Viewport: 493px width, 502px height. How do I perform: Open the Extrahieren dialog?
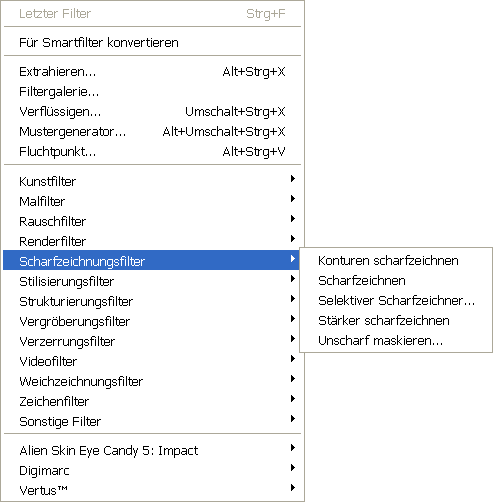click(152, 72)
